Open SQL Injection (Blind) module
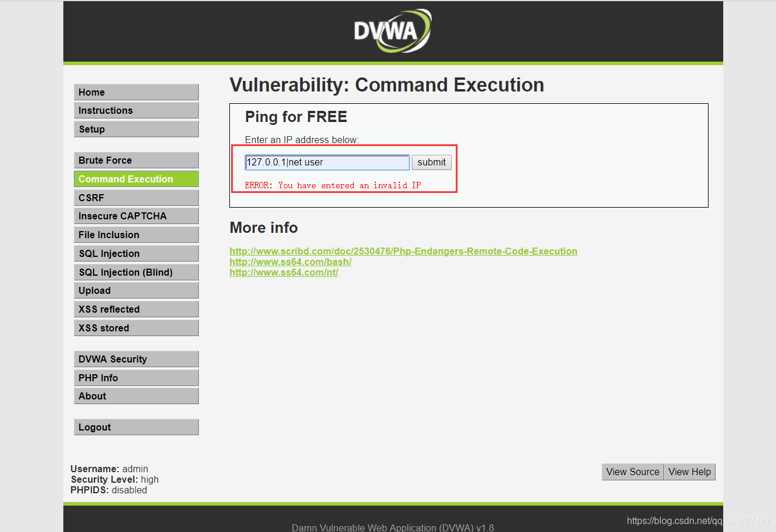The width and height of the screenshot is (776, 532). 136,272
